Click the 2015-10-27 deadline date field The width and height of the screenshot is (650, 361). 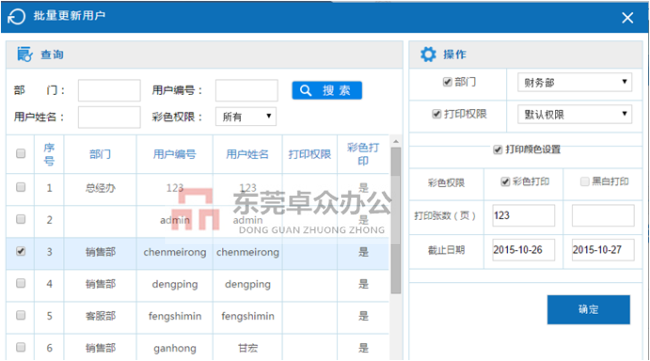click(603, 250)
